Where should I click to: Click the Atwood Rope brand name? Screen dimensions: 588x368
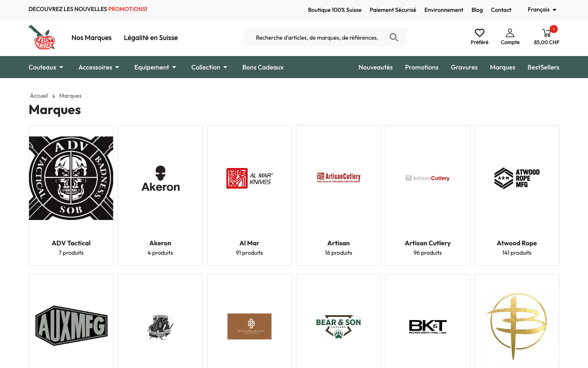[517, 243]
